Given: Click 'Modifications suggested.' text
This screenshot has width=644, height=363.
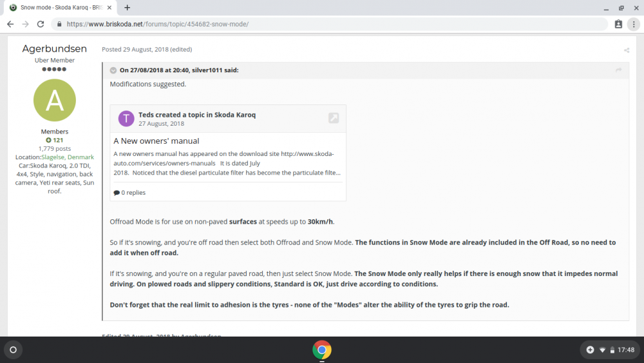Looking at the screenshot, I should pos(148,84).
